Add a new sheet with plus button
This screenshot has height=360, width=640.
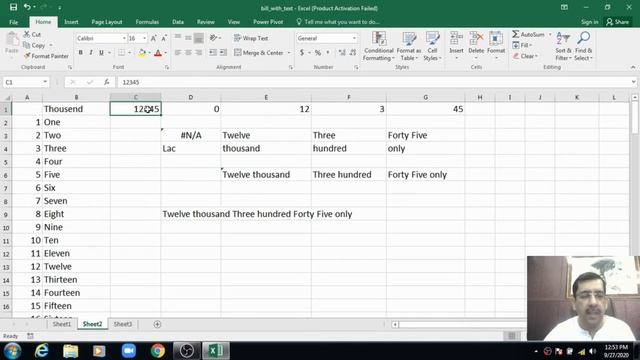pyautogui.click(x=157, y=324)
